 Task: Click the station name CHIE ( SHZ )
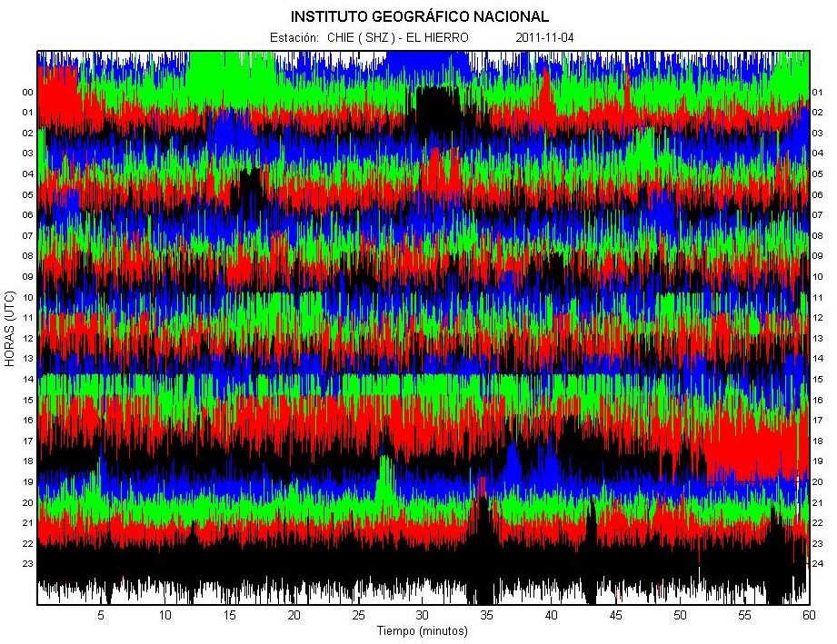[363, 38]
